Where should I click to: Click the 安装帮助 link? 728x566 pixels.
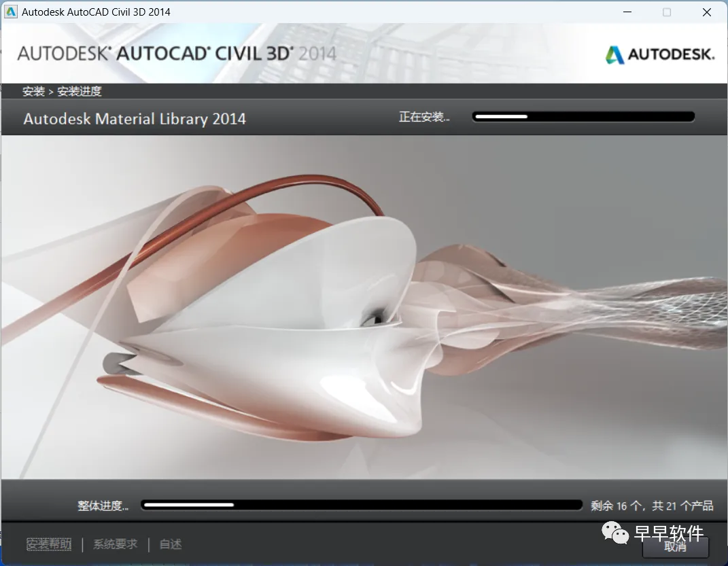click(49, 544)
